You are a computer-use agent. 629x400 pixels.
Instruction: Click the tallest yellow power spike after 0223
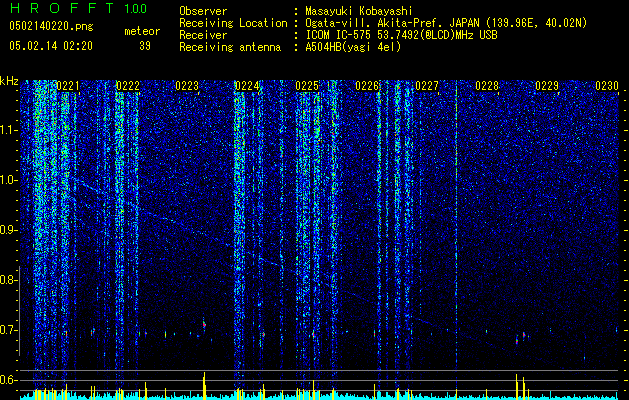[x=204, y=385]
